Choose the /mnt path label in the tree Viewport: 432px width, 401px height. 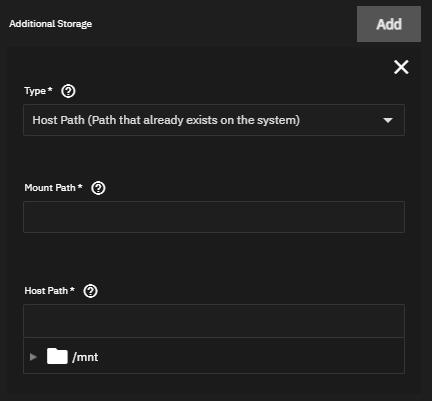click(85, 357)
